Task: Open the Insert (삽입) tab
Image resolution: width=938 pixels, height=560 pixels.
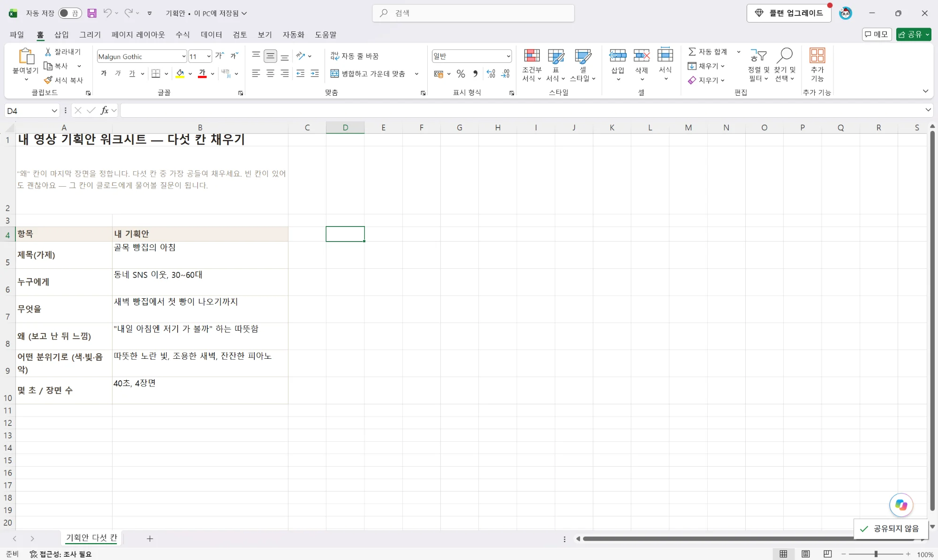Action: tap(61, 34)
